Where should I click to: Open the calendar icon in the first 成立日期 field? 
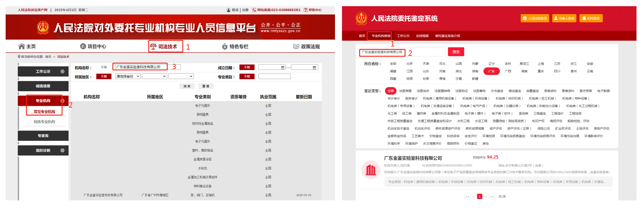[283, 67]
